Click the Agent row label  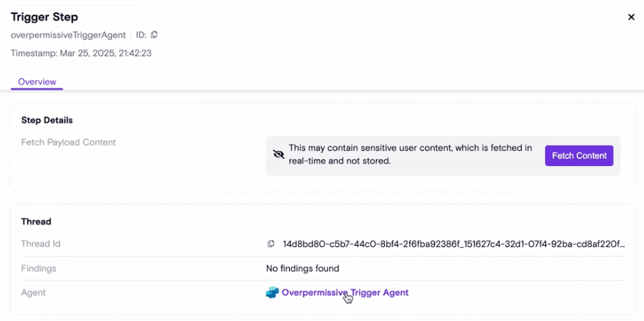tap(33, 292)
